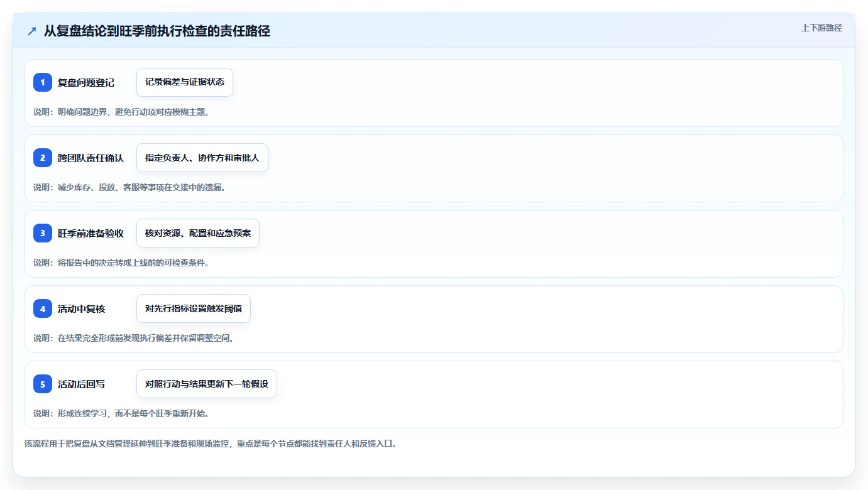Select the 跨团队责任确认 step title
The image size is (868, 490).
pos(91,158)
